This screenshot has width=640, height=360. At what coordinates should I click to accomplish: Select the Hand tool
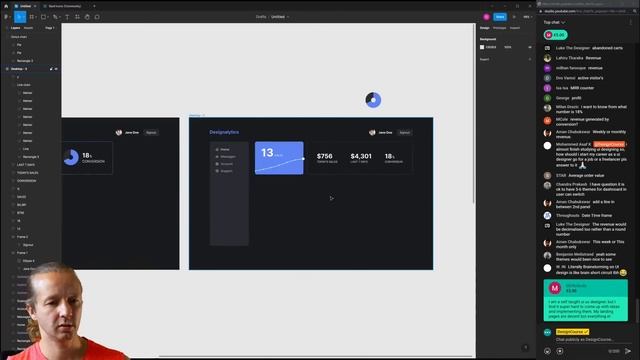click(87, 17)
